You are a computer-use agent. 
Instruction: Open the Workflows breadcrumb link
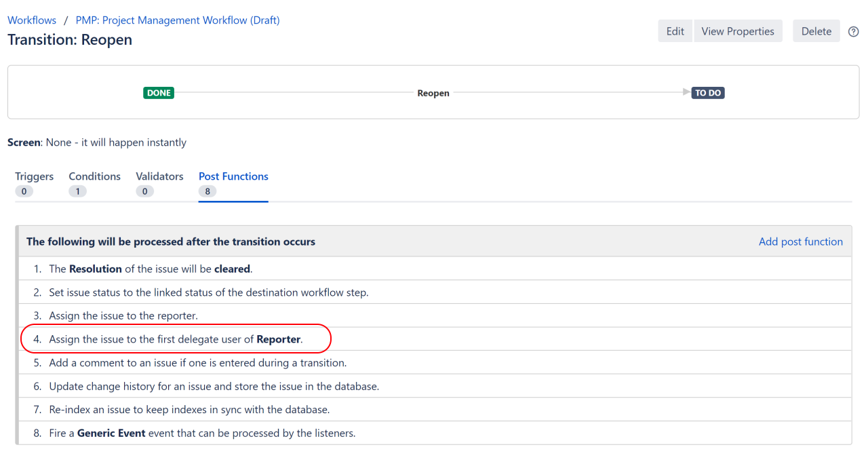32,20
